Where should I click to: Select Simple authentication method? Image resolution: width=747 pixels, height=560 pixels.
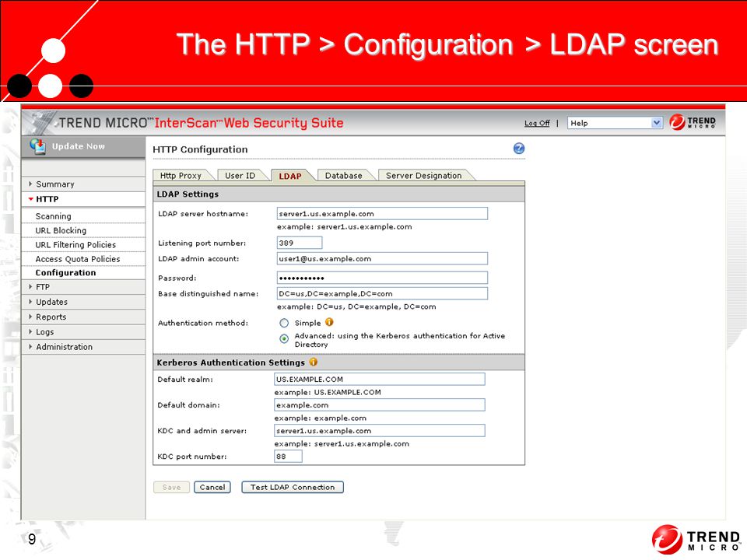click(284, 323)
